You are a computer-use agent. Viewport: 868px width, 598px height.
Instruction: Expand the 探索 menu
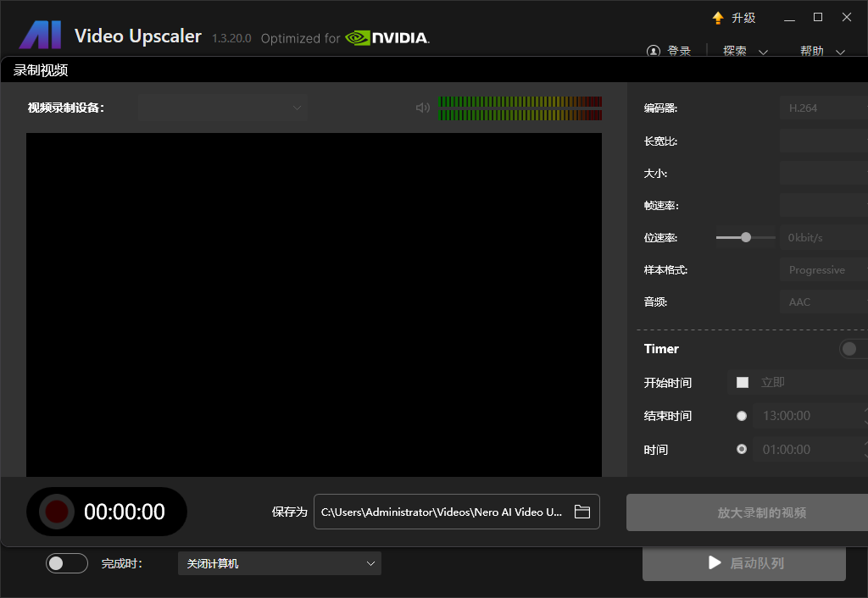click(x=745, y=52)
